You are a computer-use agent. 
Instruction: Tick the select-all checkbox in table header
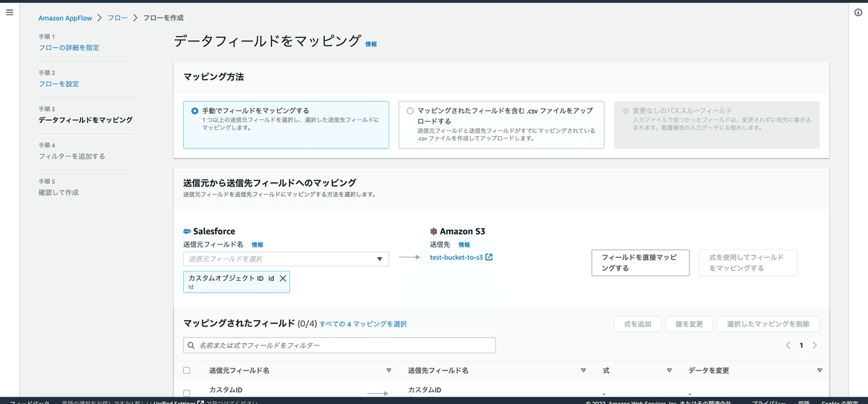(x=187, y=370)
